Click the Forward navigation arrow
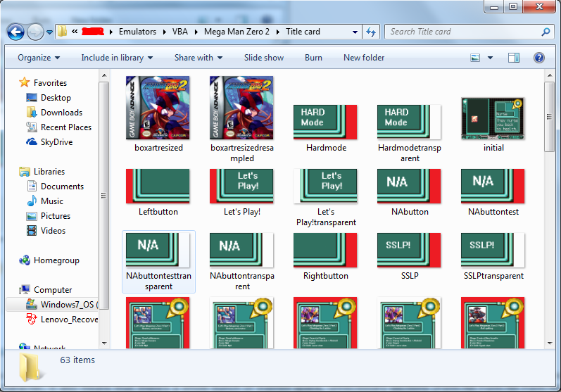Screen dimensions: 561x392 pos(35,32)
